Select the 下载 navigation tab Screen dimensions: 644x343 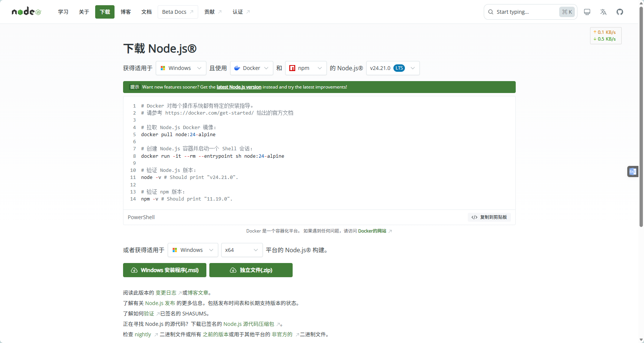[x=105, y=12]
